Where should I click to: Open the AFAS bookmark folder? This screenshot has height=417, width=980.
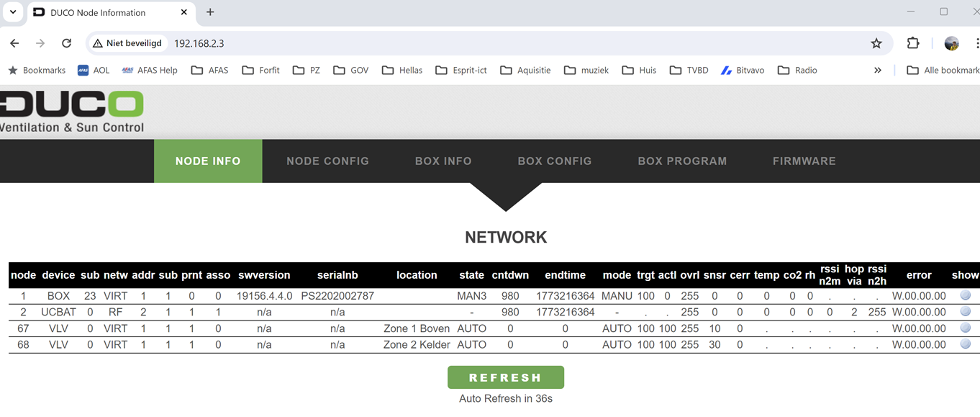coord(210,70)
